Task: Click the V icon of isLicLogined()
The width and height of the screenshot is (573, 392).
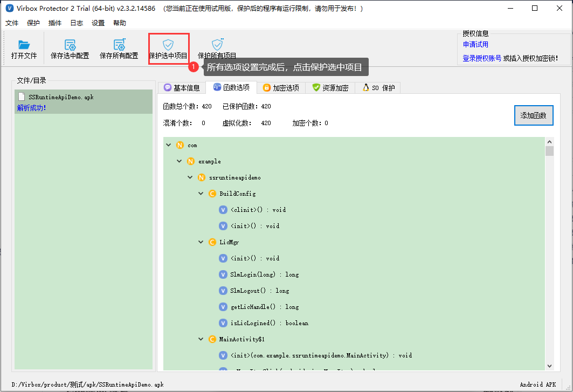Action: click(x=223, y=323)
